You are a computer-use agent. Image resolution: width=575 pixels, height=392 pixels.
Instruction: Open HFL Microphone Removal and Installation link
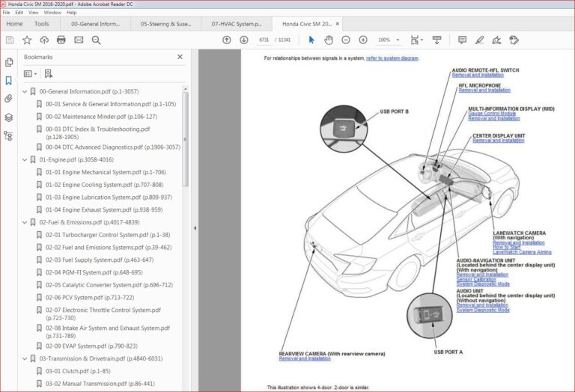pyautogui.click(x=484, y=90)
